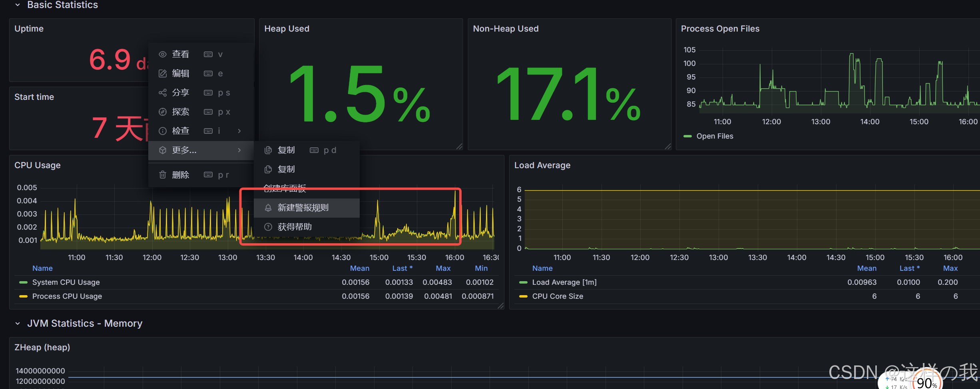Click the info icon beside 检查
Screen dimensions: 980x389
pyautogui.click(x=162, y=131)
